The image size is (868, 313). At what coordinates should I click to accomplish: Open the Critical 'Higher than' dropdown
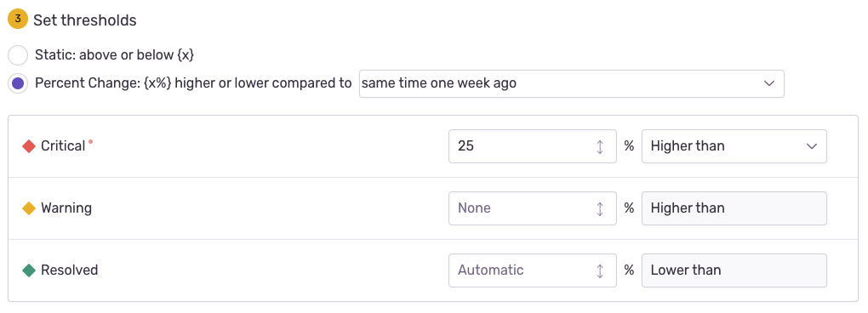[734, 146]
